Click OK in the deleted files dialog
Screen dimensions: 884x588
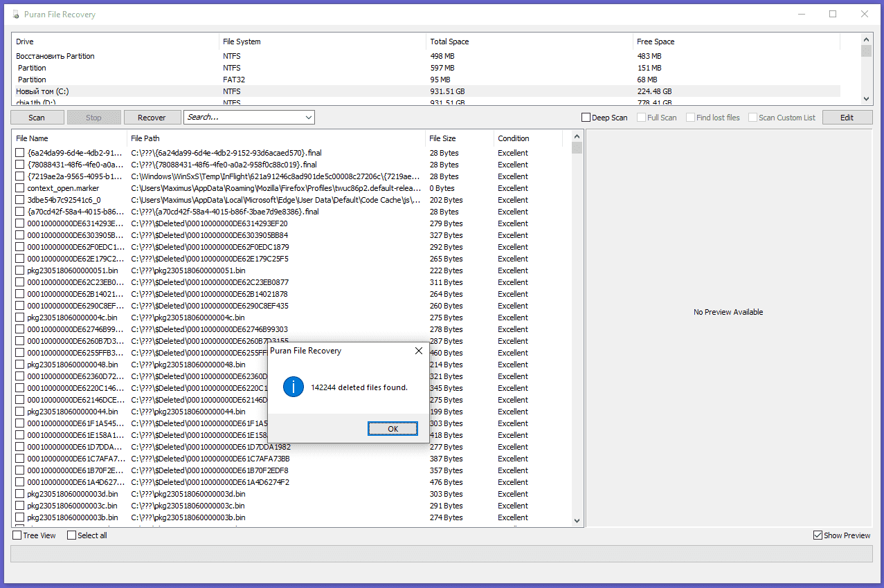point(393,429)
